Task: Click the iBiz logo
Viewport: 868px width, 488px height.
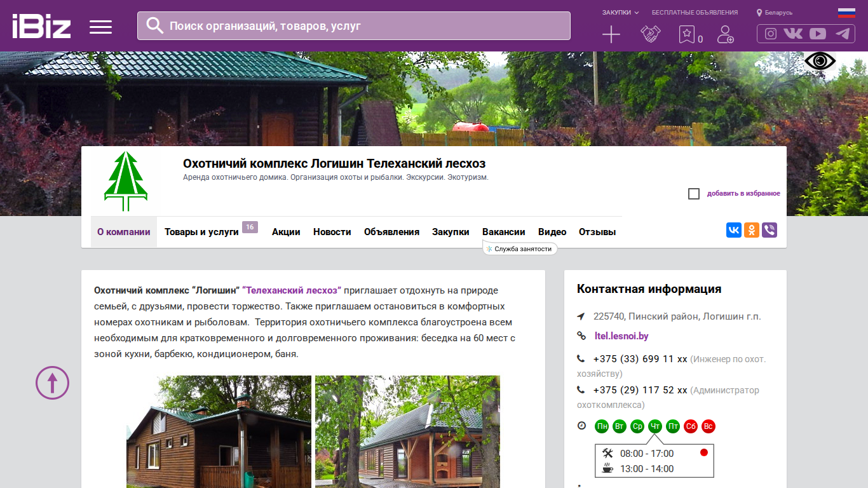Action: (x=41, y=26)
